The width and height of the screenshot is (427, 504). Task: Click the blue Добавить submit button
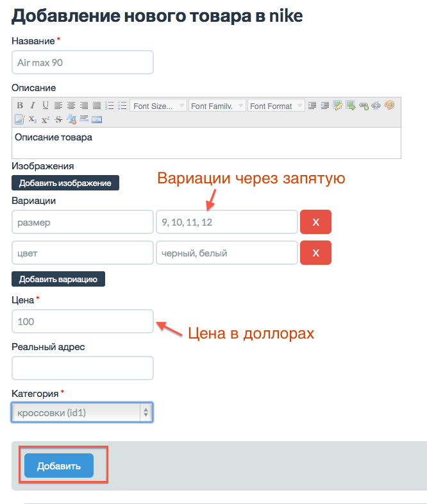pos(59,466)
